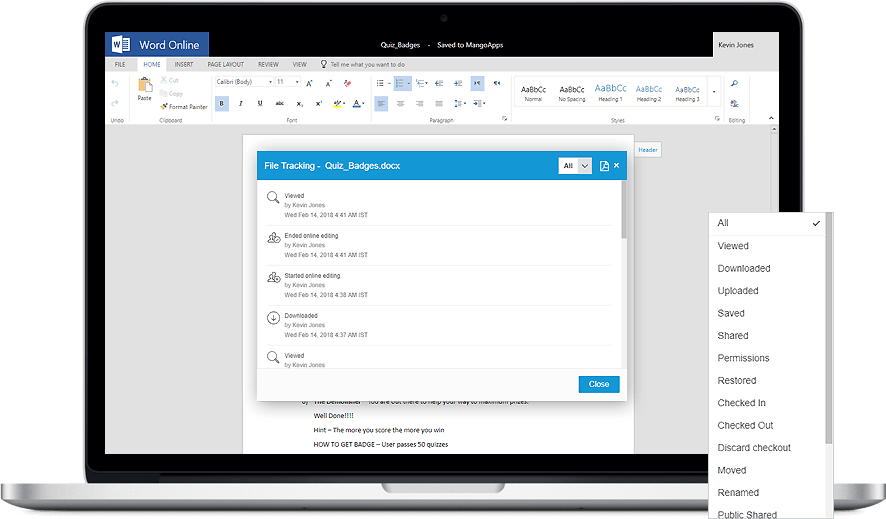Choose Permissions filter option

click(x=743, y=358)
